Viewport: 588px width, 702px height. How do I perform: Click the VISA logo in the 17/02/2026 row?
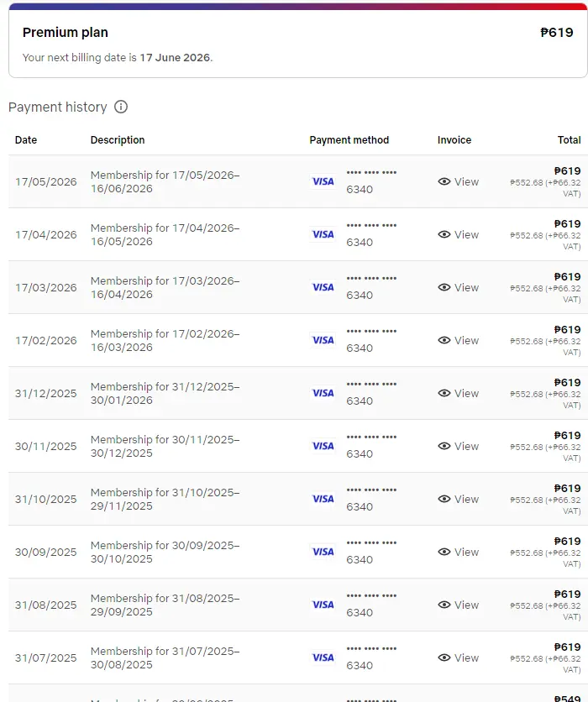323,340
